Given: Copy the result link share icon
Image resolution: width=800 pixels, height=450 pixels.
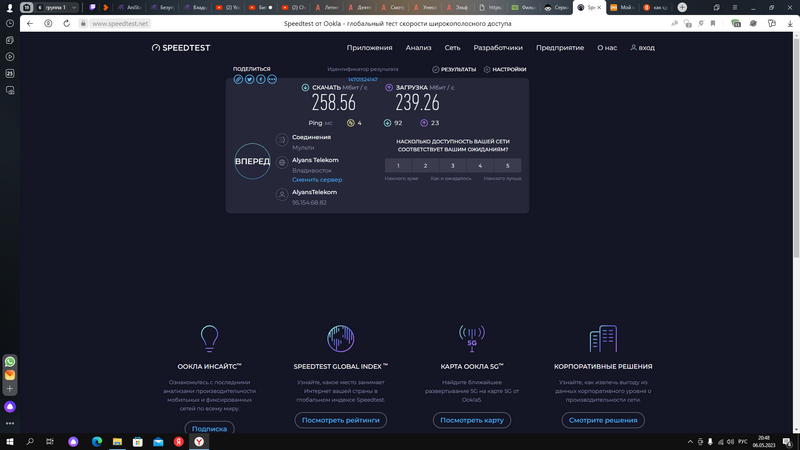Looking at the screenshot, I should pyautogui.click(x=238, y=79).
